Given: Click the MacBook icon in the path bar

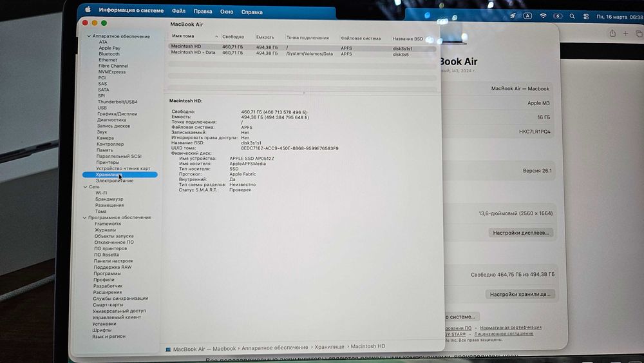Looking at the screenshot, I should [x=168, y=349].
